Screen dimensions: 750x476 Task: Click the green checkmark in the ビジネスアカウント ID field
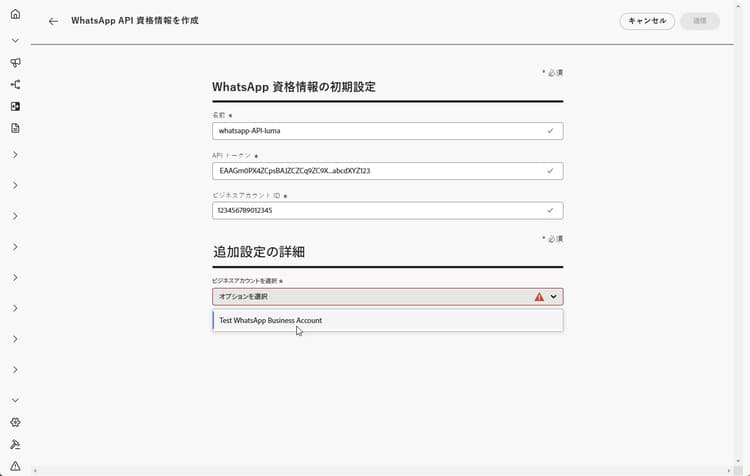pyautogui.click(x=551, y=210)
